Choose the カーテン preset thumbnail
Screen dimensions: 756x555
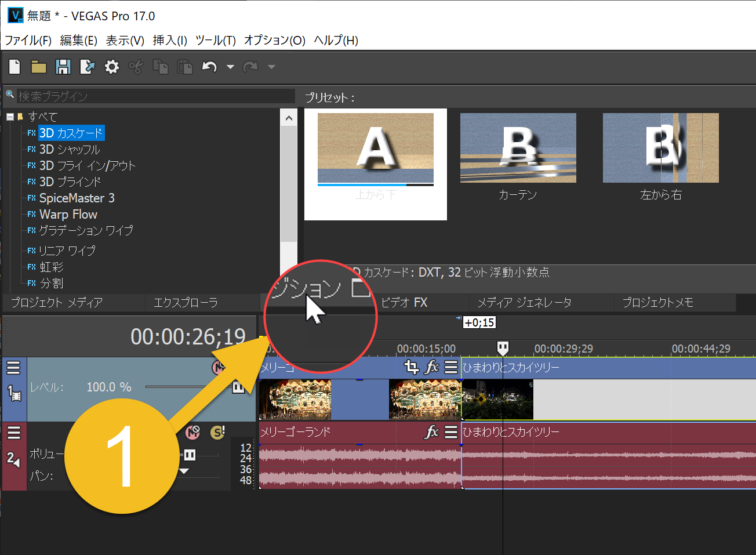(x=518, y=148)
